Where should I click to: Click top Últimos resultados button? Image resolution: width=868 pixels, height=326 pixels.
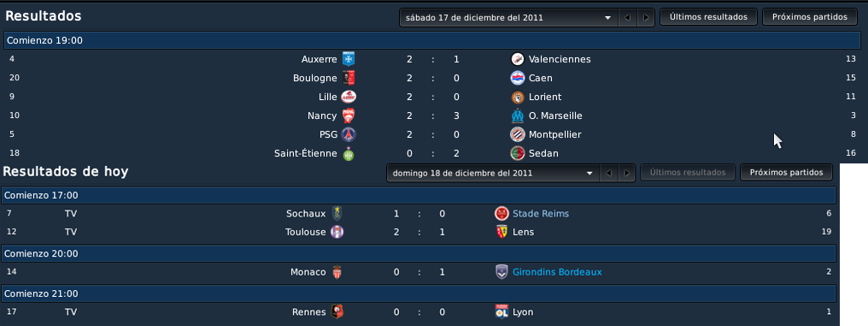tap(708, 16)
